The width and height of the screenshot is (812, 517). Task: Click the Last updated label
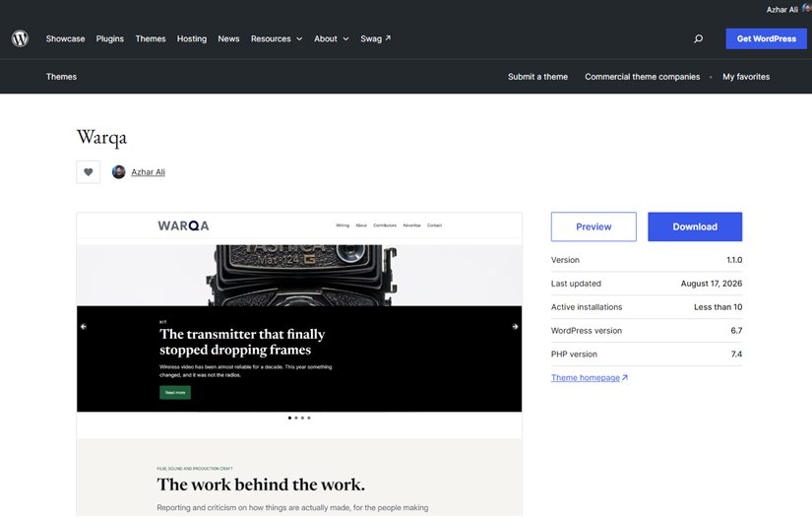576,284
